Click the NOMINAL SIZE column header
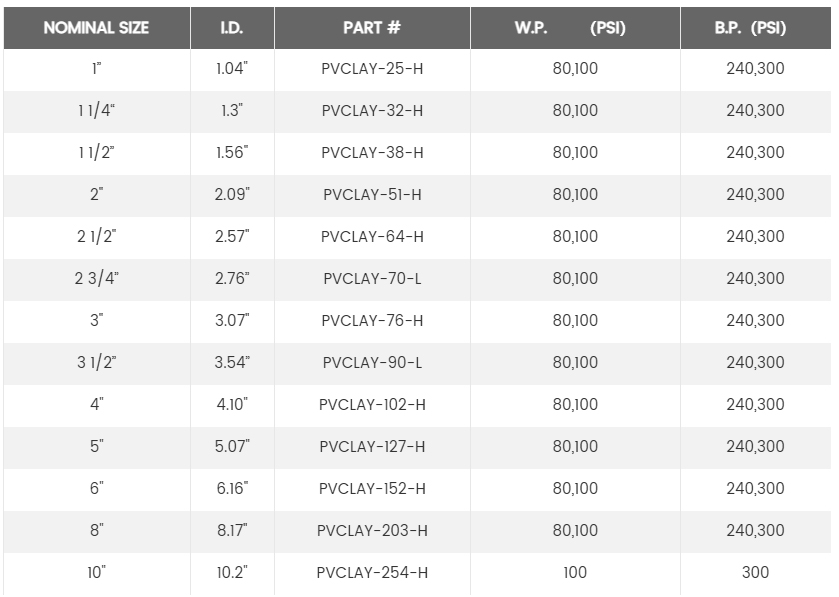Image resolution: width=839 pixels, height=597 pixels. pos(96,28)
